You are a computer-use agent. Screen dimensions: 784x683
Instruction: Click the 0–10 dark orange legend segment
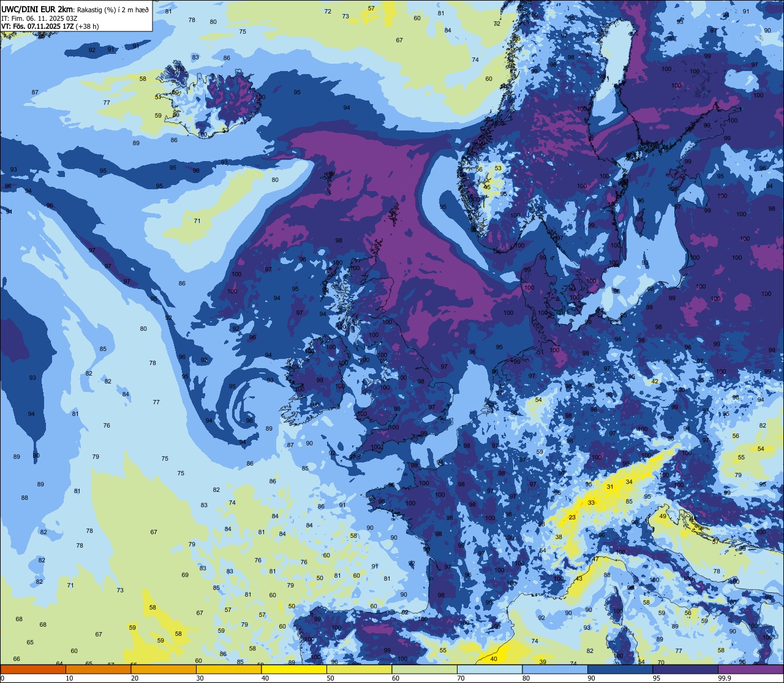click(x=33, y=669)
